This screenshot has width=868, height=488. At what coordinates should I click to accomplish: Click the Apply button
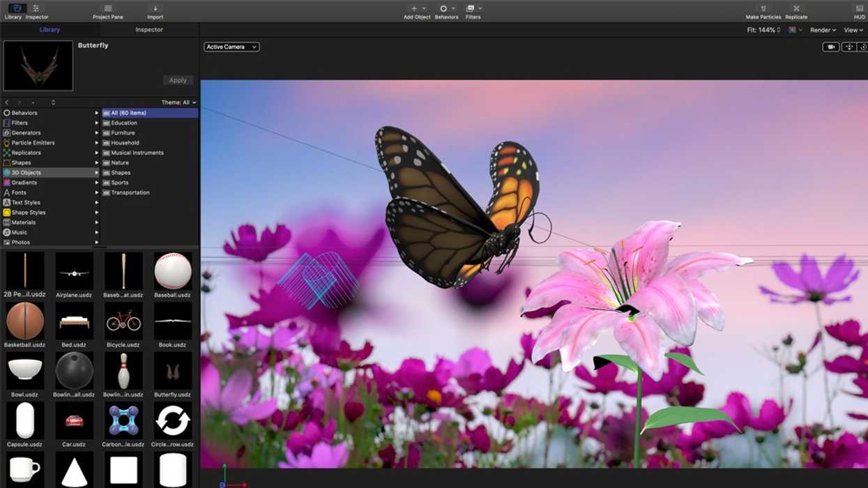pos(178,80)
